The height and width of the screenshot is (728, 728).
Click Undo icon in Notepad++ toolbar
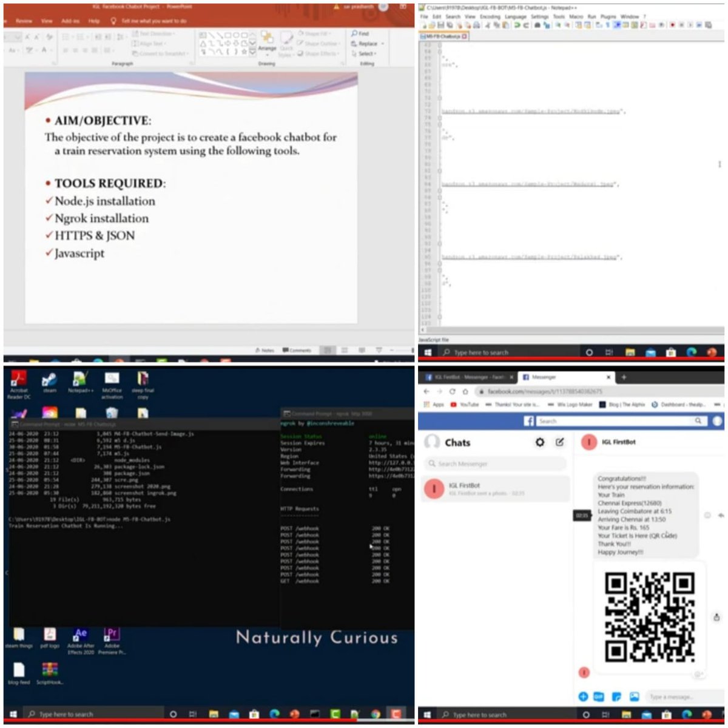pyautogui.click(x=517, y=25)
